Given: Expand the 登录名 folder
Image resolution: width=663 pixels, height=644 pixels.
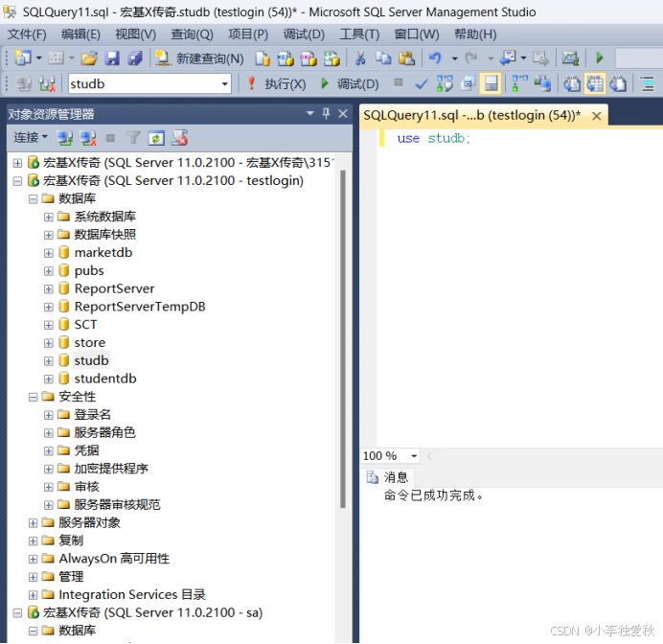Looking at the screenshot, I should click(x=49, y=415).
